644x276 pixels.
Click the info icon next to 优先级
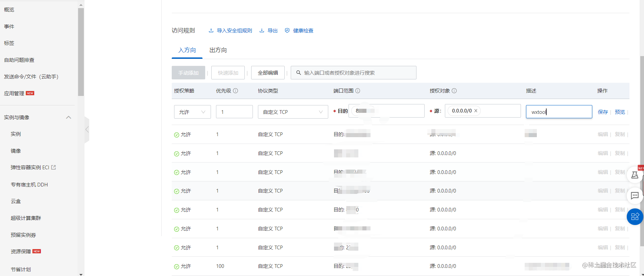tap(236, 91)
